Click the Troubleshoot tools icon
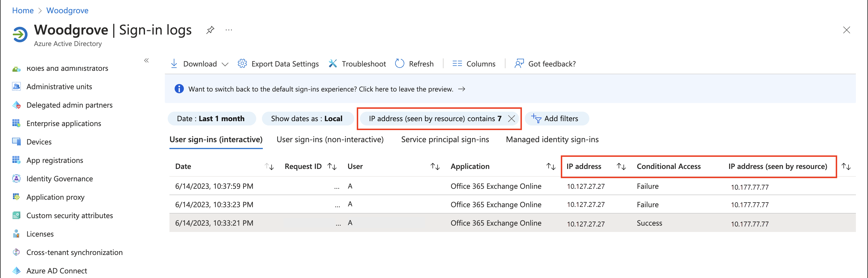 333,64
